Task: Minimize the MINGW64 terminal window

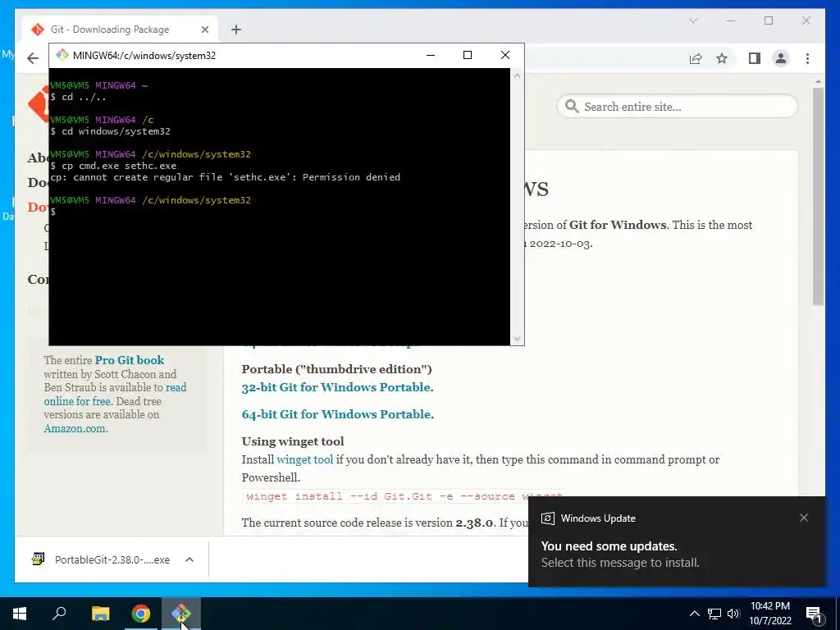Action: (x=430, y=55)
